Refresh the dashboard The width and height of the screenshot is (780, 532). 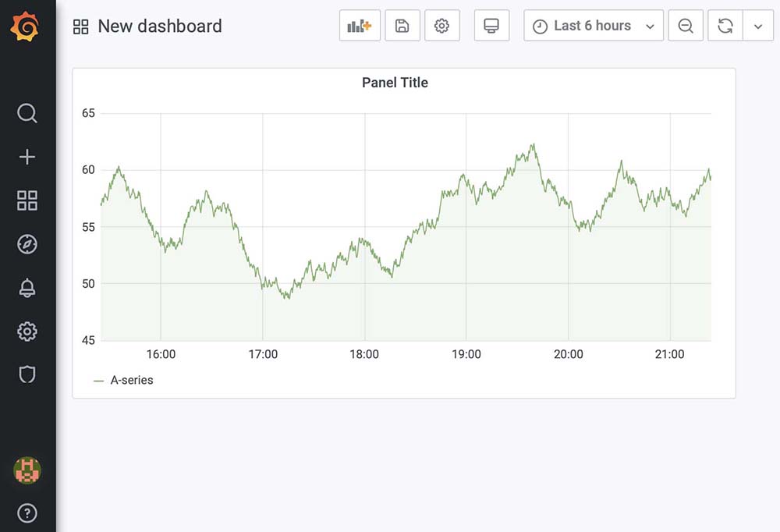point(725,26)
